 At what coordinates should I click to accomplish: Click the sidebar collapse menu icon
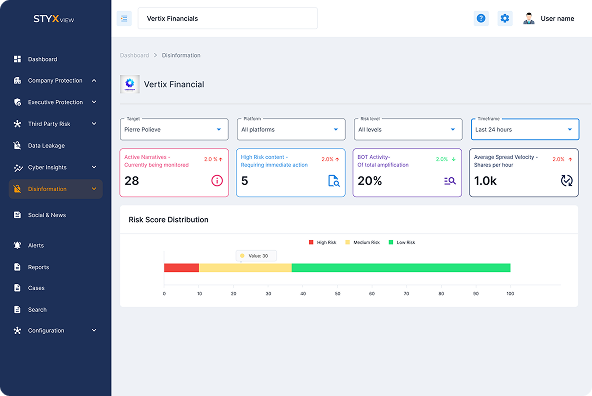pyautogui.click(x=124, y=18)
